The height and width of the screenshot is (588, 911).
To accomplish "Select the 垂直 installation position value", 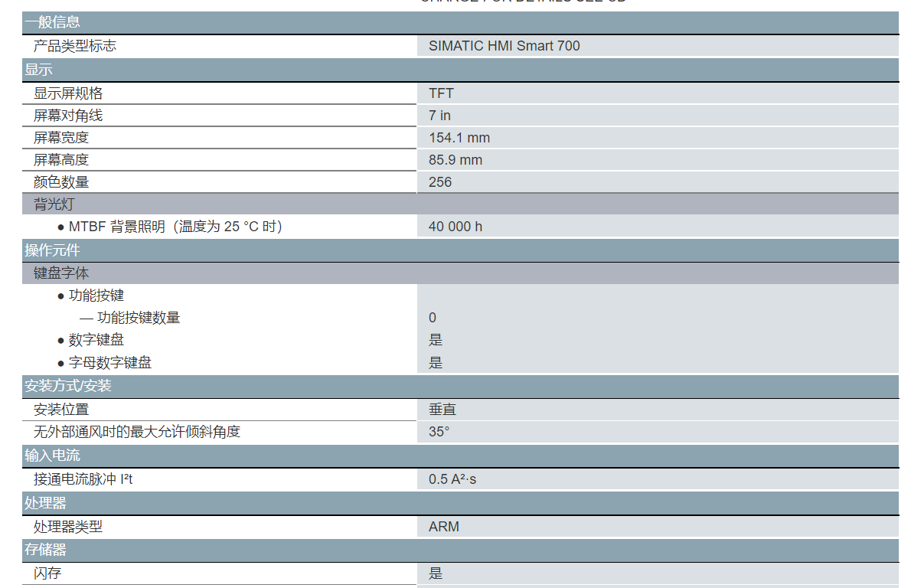I will (442, 410).
